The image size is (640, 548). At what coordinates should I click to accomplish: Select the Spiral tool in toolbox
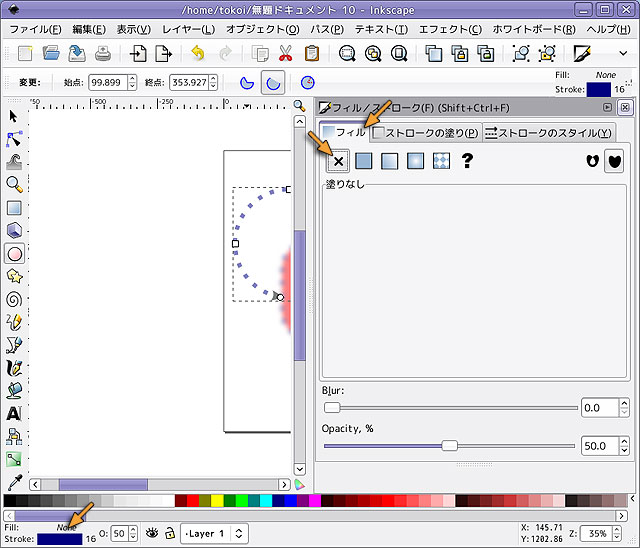(14, 298)
